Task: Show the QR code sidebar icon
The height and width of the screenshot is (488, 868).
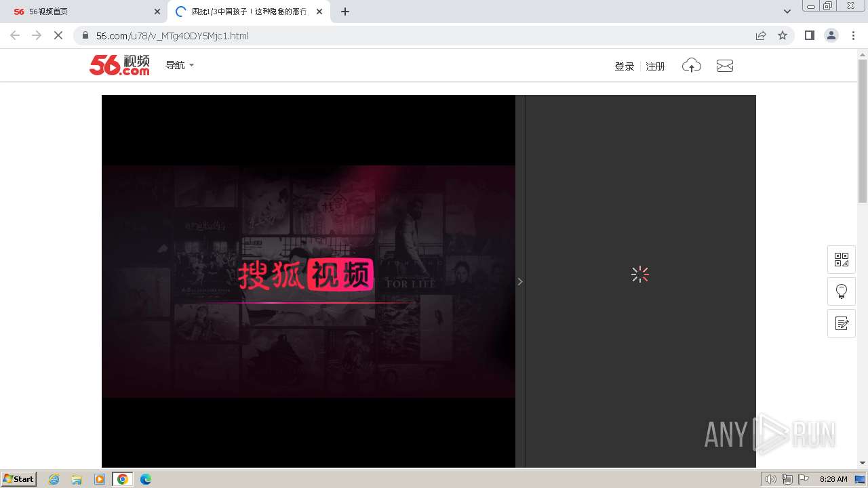Action: (x=842, y=260)
